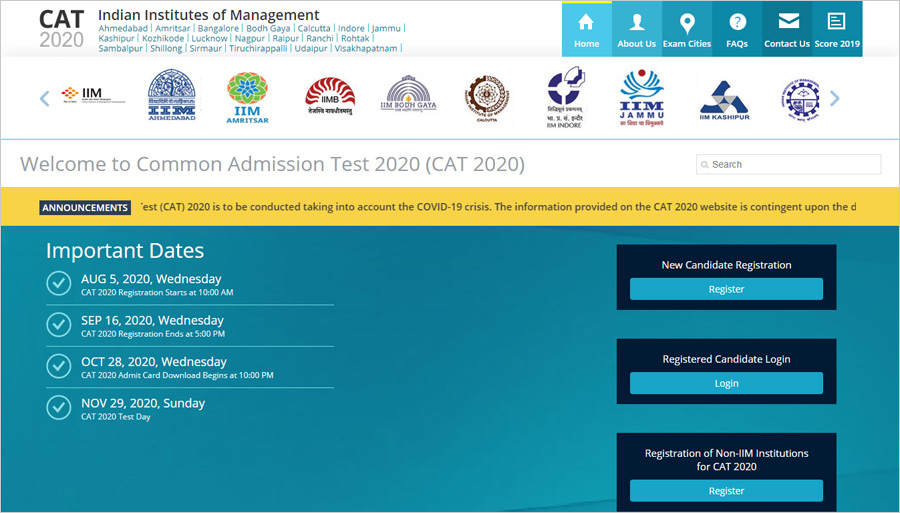Open the FAQs nav tab
This screenshot has width=900, height=513.
click(737, 29)
